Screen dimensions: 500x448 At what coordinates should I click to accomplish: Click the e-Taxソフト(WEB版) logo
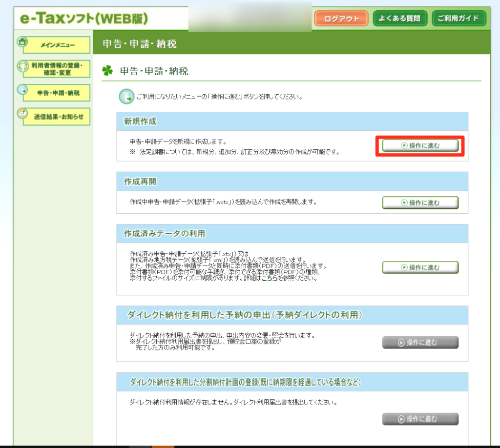tap(83, 19)
